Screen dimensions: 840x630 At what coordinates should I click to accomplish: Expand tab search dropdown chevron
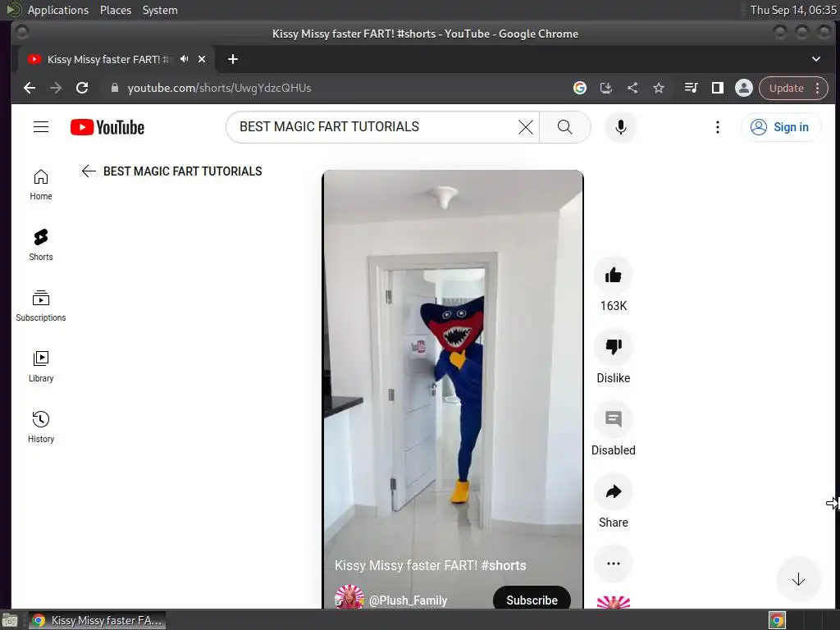coord(816,59)
